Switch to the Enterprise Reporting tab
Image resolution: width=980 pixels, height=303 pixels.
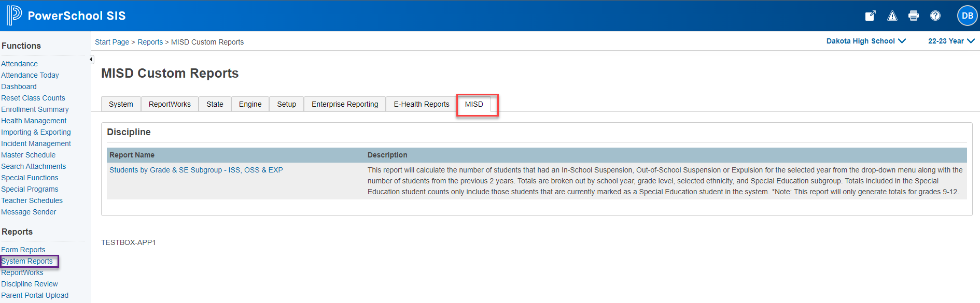[x=345, y=104]
